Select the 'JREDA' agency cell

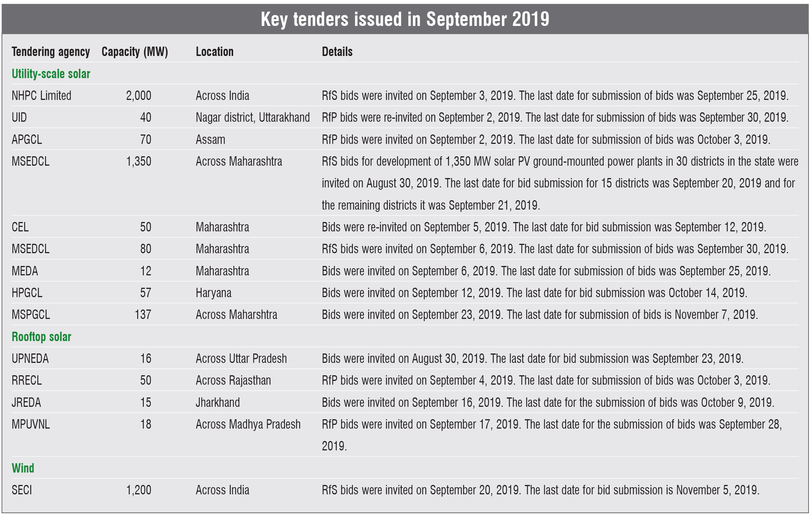click(26, 403)
